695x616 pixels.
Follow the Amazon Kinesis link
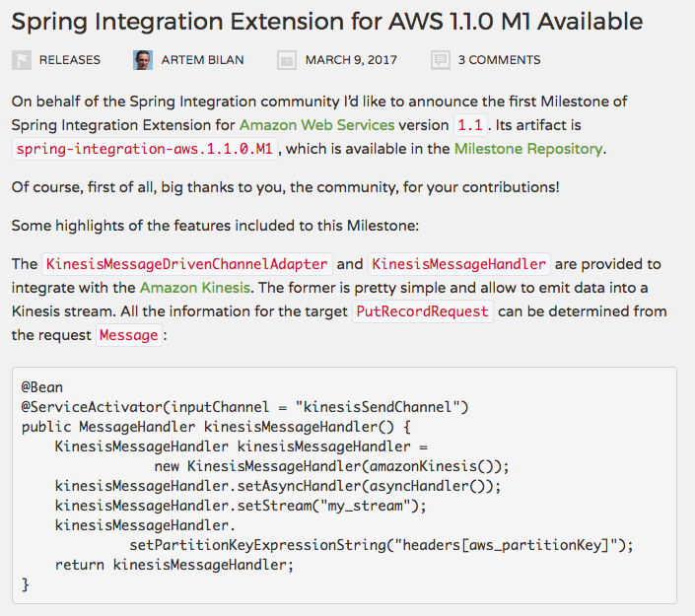196,288
